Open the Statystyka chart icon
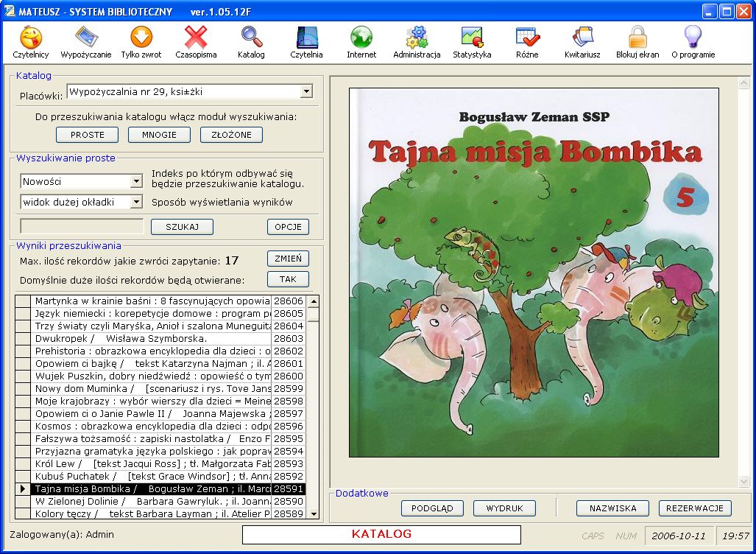The image size is (756, 554). [x=472, y=38]
